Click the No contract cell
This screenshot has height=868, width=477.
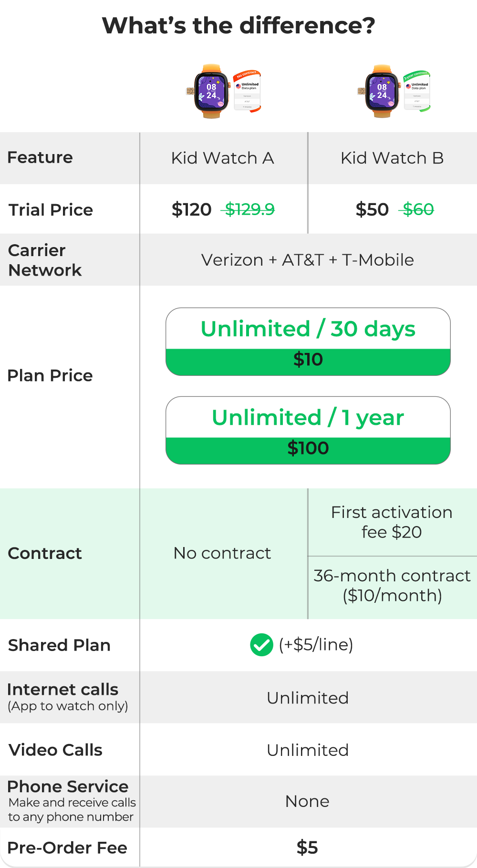pyautogui.click(x=222, y=553)
